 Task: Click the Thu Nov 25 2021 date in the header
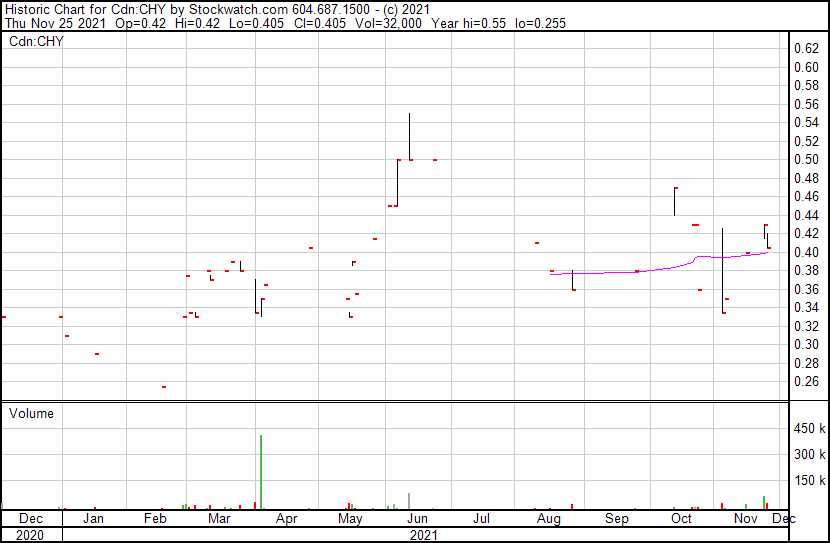coord(56,23)
